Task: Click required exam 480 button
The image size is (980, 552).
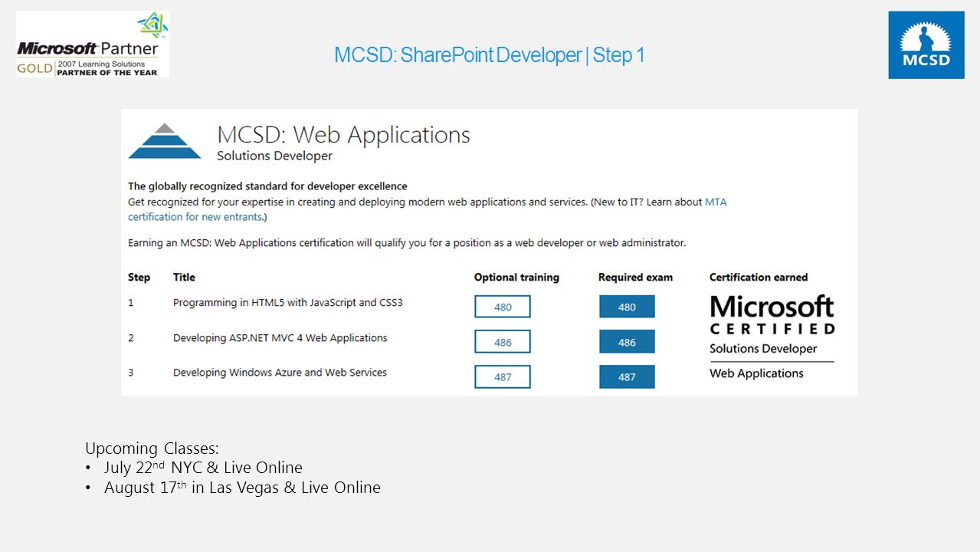Action: 627,307
